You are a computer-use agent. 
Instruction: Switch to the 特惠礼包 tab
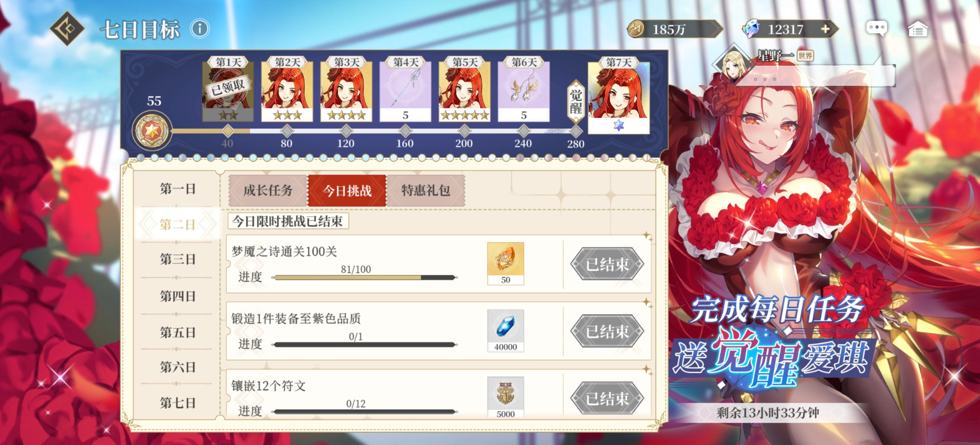pos(426,190)
